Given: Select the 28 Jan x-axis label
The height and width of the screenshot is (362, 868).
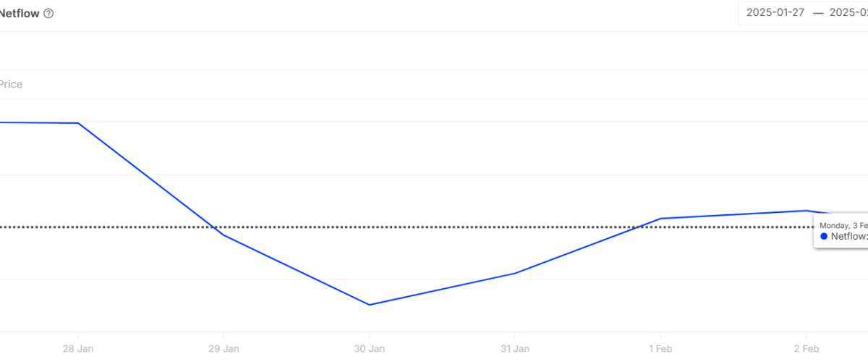Looking at the screenshot, I should (78, 348).
